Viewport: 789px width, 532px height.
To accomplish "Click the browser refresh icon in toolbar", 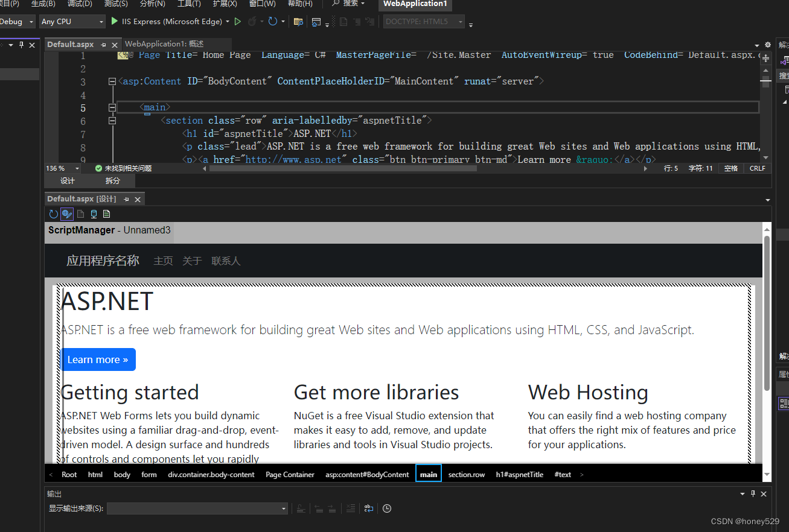I will click(273, 21).
